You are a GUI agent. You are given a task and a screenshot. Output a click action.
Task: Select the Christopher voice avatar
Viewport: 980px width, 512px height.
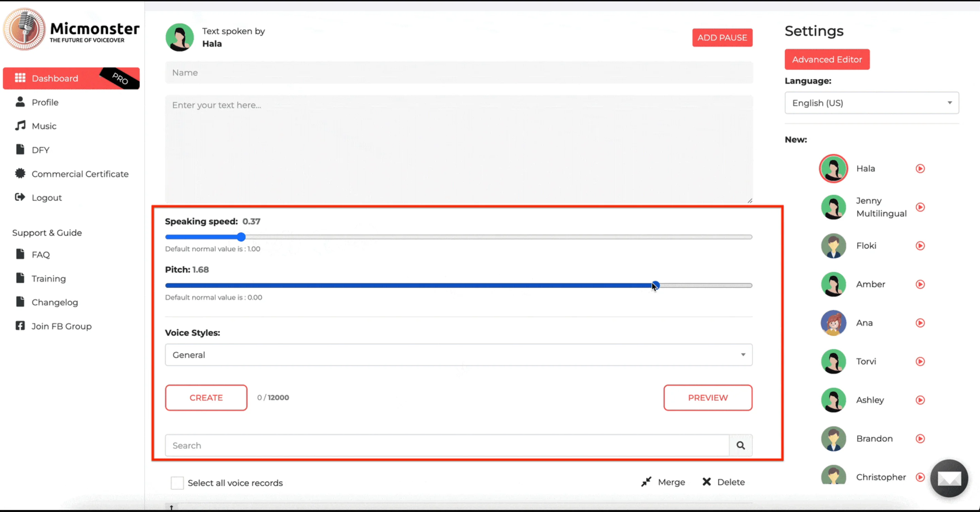833,475
